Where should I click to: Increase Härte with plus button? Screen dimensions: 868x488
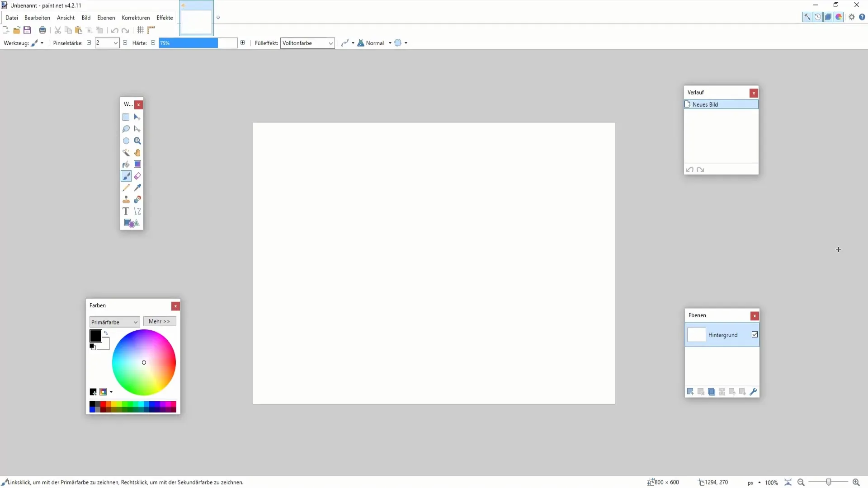[243, 42]
